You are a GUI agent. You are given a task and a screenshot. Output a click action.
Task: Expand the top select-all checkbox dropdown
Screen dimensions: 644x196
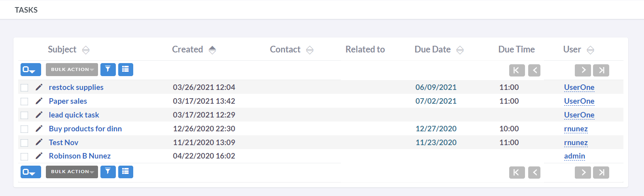(31, 70)
